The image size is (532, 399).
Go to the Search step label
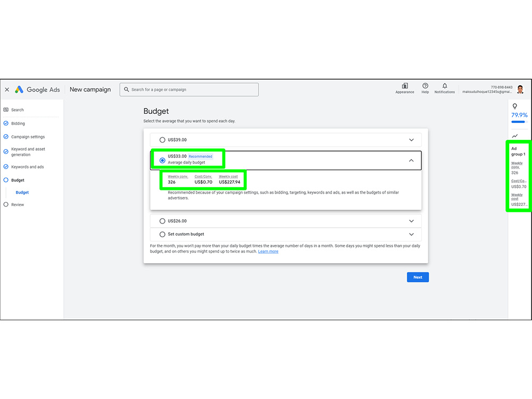pyautogui.click(x=18, y=110)
